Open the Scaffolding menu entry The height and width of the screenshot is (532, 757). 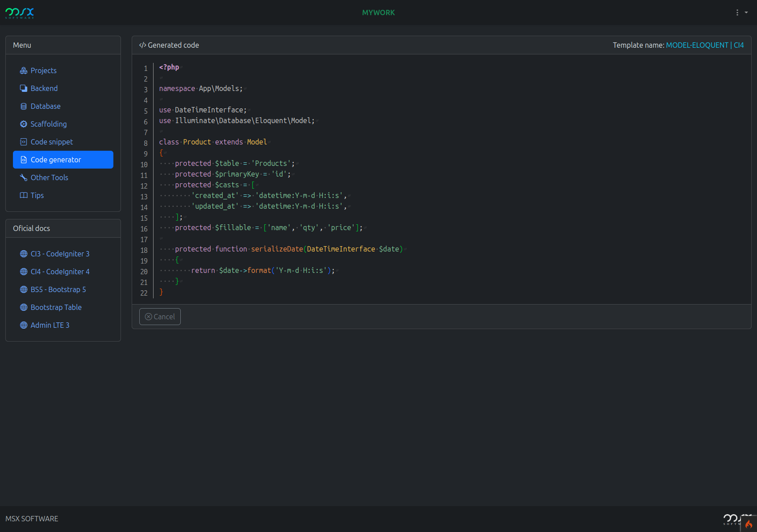[49, 124]
